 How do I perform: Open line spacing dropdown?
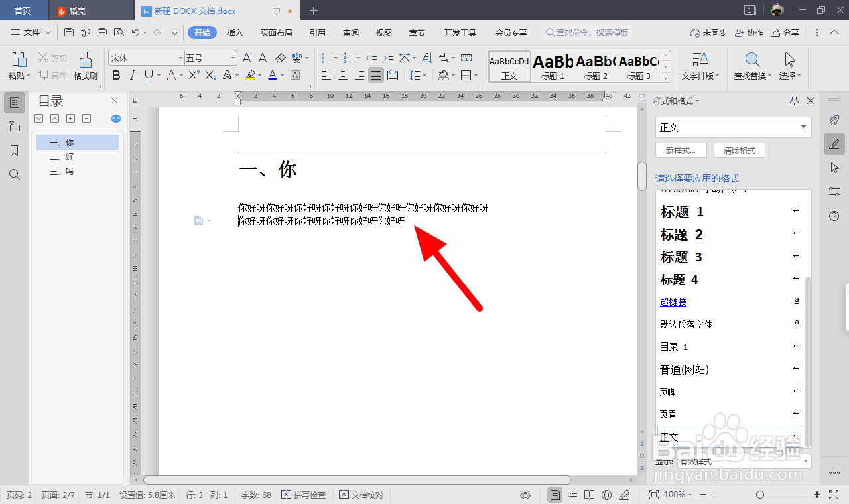[425, 75]
